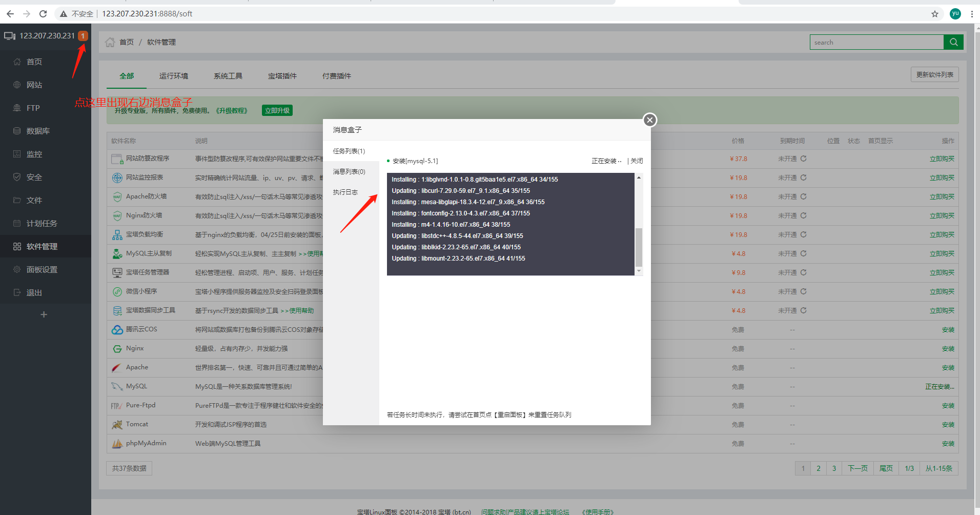Image resolution: width=980 pixels, height=515 pixels.
Task: Click the browser reload button
Action: [43, 14]
